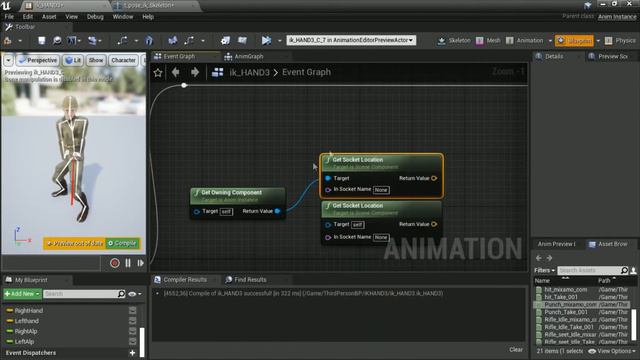Open the debug object ik_HAND3_C_7 dropdown
The image size is (640, 360).
coord(351,40)
